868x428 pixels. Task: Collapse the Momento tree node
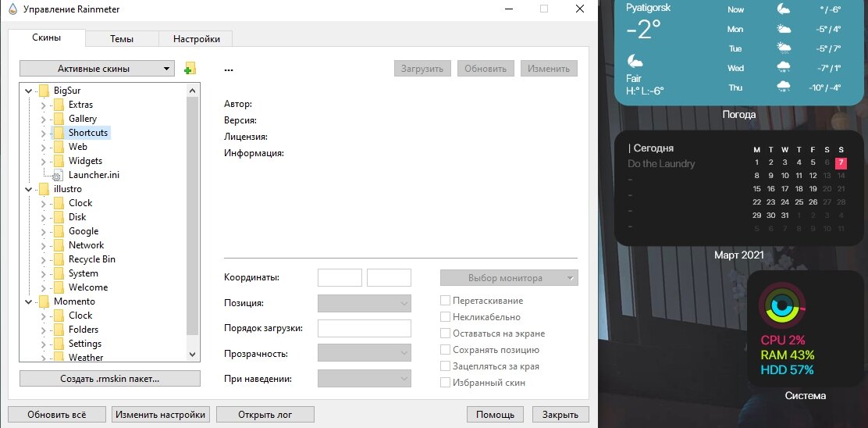[x=28, y=301]
